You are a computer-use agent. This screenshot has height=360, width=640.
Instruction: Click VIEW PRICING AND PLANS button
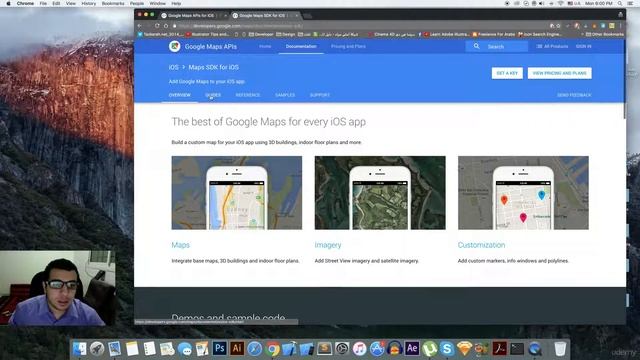[x=560, y=73]
